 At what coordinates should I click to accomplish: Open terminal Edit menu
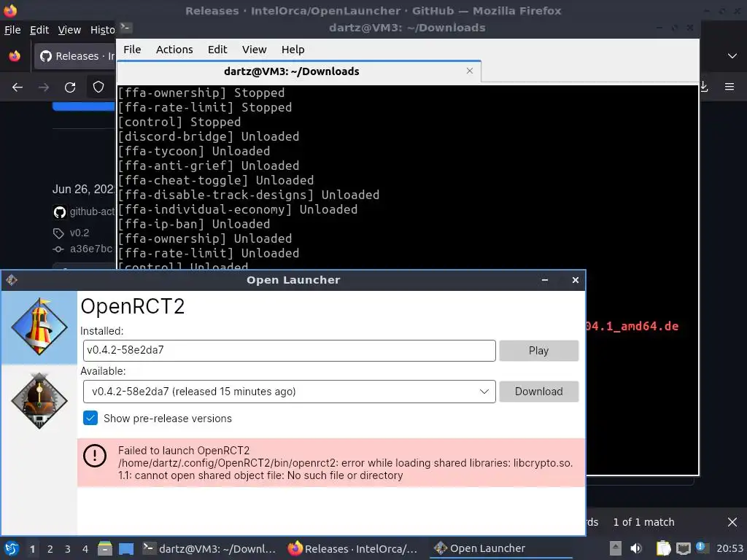point(217,50)
